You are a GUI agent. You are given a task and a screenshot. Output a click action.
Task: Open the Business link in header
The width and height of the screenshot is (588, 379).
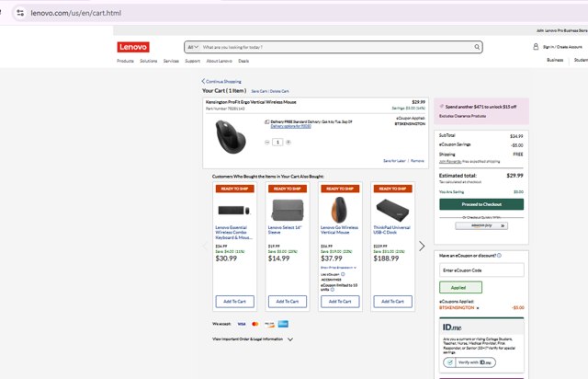555,60
